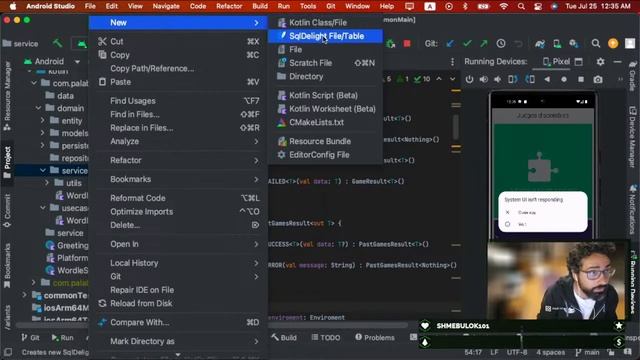The image size is (640, 360).
Task: Take emulator screenshot with camera icon
Action: pyautogui.click(x=598, y=79)
